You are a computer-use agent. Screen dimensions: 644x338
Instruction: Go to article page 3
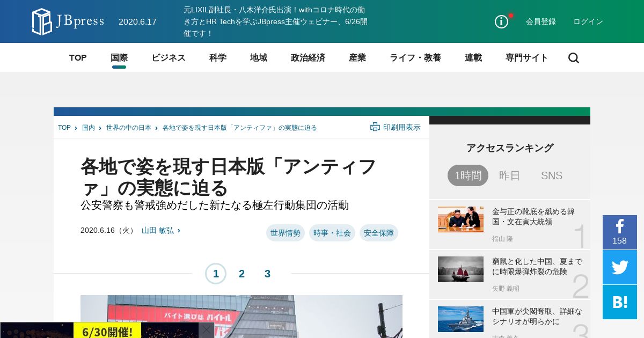267,274
